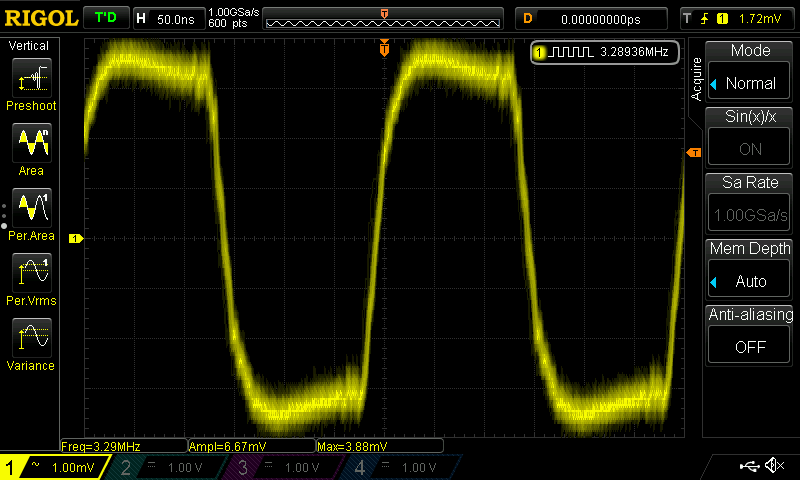Click the memory waveform position bar
This screenshot has width=800, height=480.
pyautogui.click(x=384, y=19)
